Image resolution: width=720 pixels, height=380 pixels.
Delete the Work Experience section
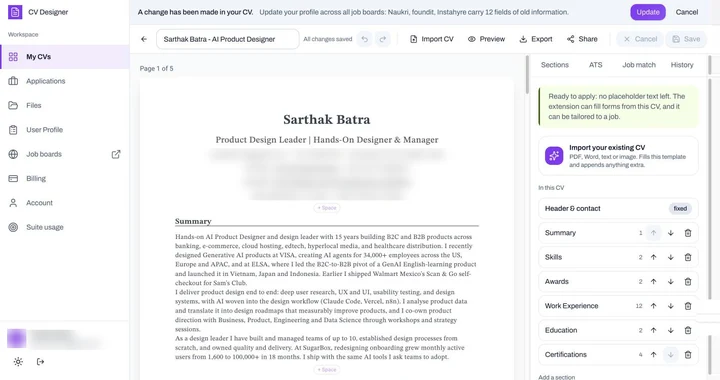[688, 306]
